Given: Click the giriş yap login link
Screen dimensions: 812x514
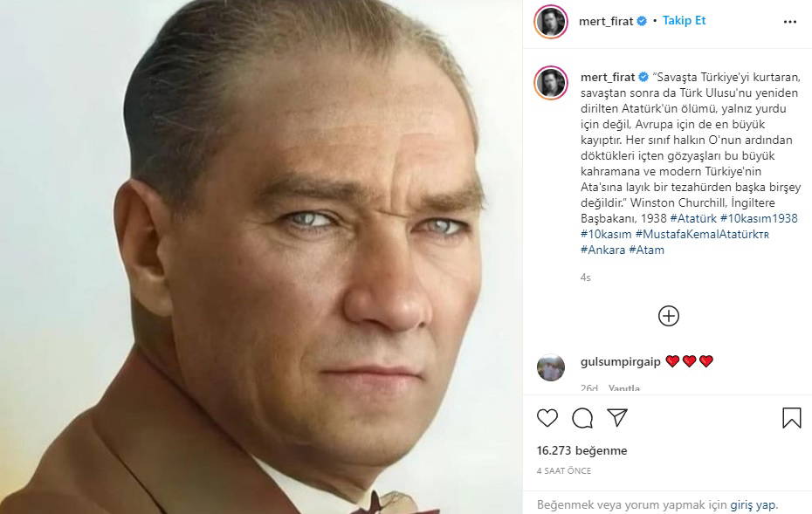Looking at the screenshot, I should click(754, 504).
